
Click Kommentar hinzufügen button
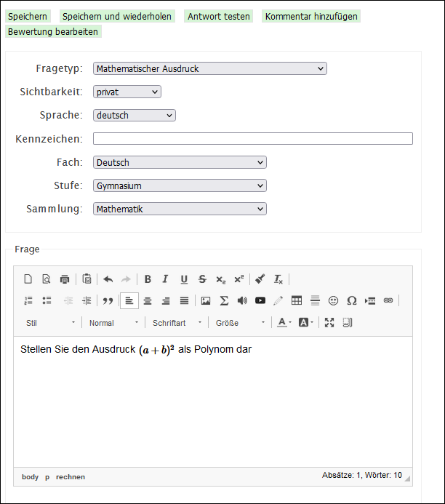tap(311, 17)
